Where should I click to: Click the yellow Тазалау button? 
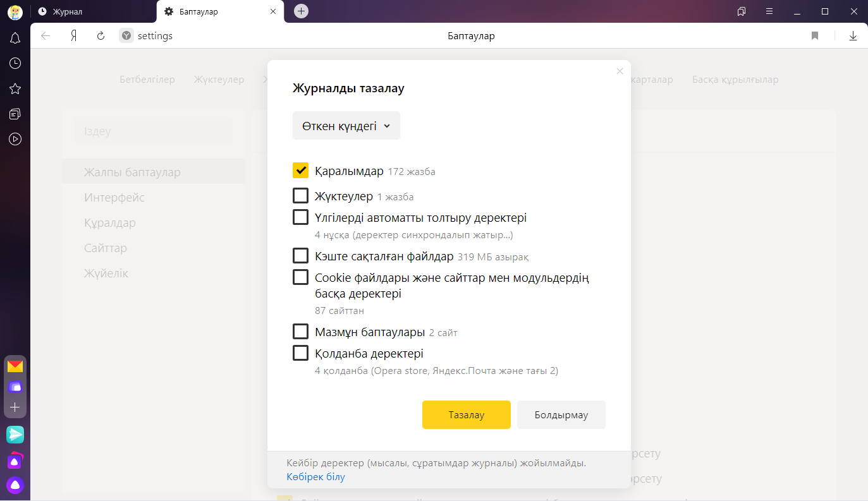pos(467,415)
